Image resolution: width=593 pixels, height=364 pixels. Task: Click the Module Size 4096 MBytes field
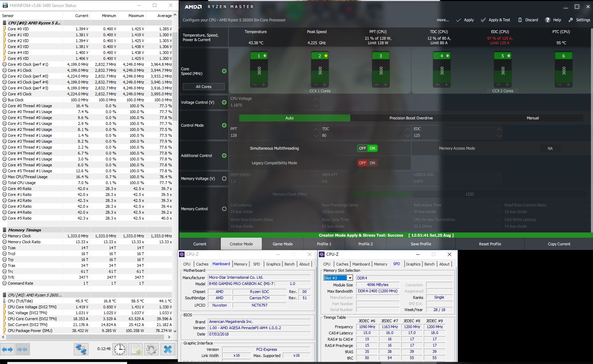(378, 285)
